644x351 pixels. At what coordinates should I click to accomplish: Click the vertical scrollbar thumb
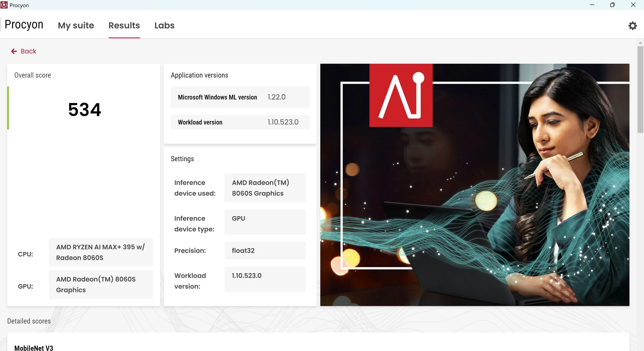point(640,89)
